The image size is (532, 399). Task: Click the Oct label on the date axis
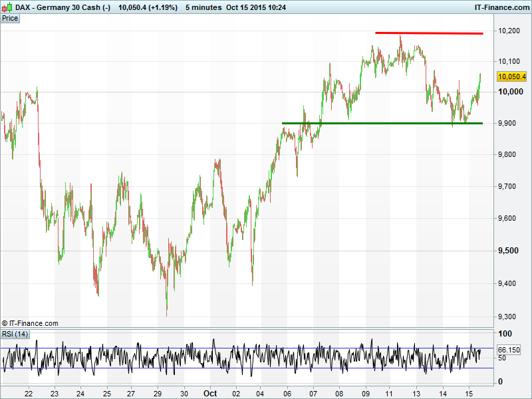click(209, 393)
